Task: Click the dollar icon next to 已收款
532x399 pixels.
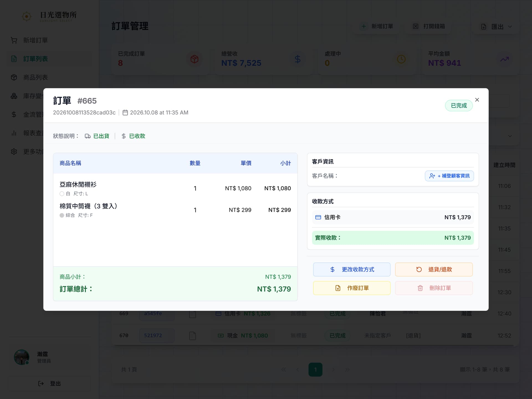Action: point(124,136)
